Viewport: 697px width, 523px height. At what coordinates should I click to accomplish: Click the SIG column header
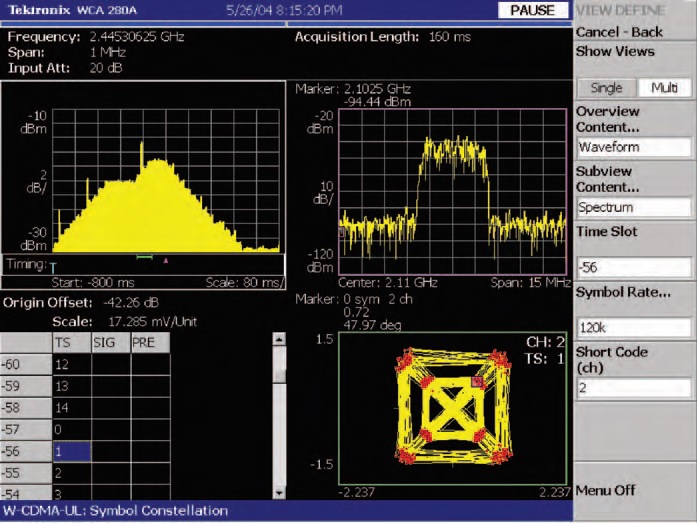pyautogui.click(x=109, y=343)
